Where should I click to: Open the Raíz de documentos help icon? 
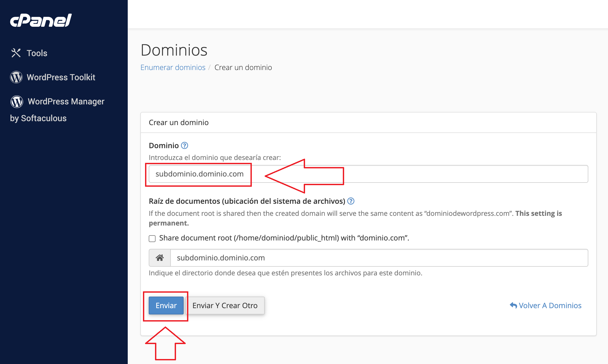click(351, 201)
